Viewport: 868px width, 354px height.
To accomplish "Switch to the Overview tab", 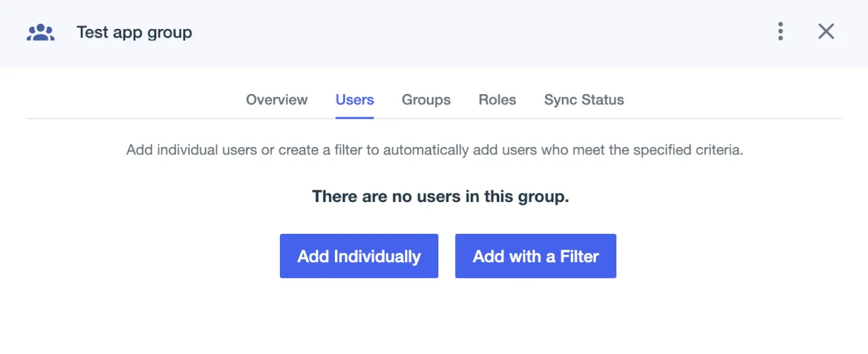I will [x=276, y=100].
